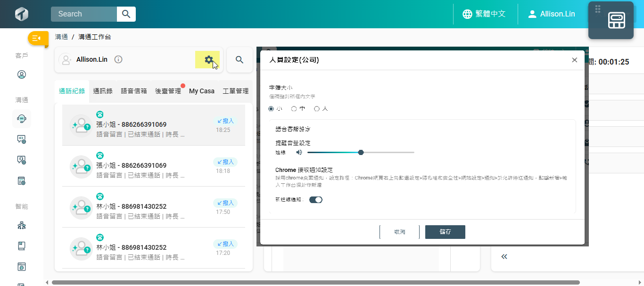Click the 取消 button in the dialog
This screenshot has width=644, height=286.
pyautogui.click(x=399, y=232)
